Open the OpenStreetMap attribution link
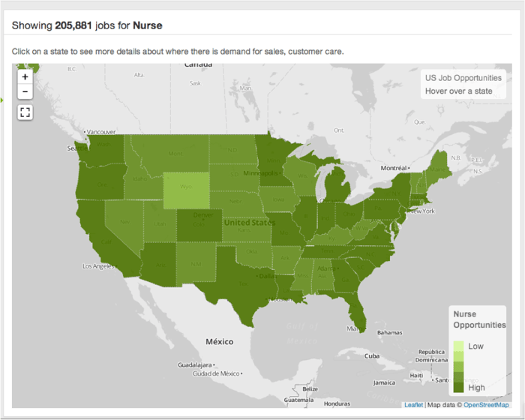 click(486, 405)
